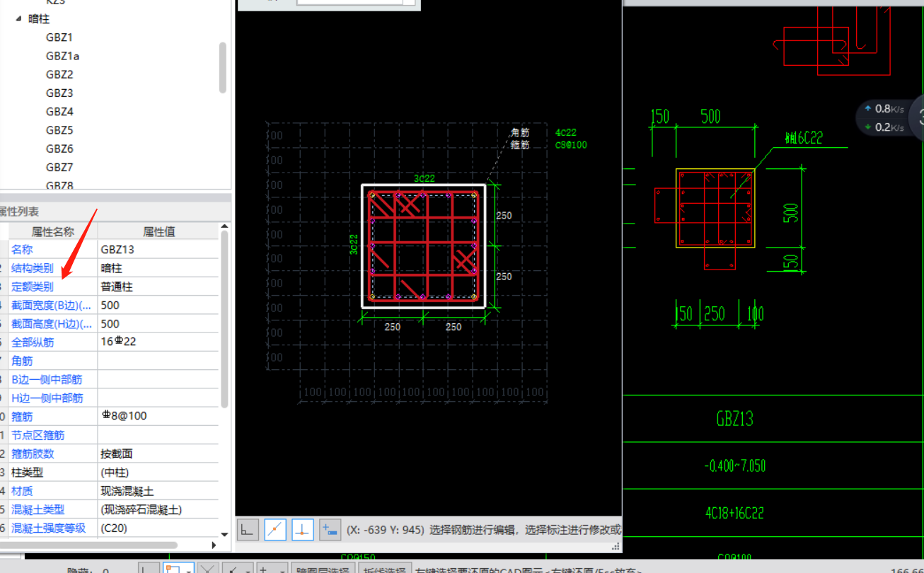Click the 角筋 legend label on canvas
The image size is (924, 573).
[x=520, y=132]
